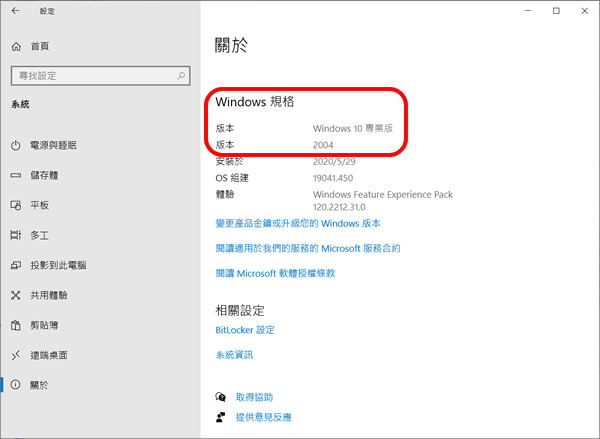Click the chat help icon beside 取得協助

coord(220,397)
